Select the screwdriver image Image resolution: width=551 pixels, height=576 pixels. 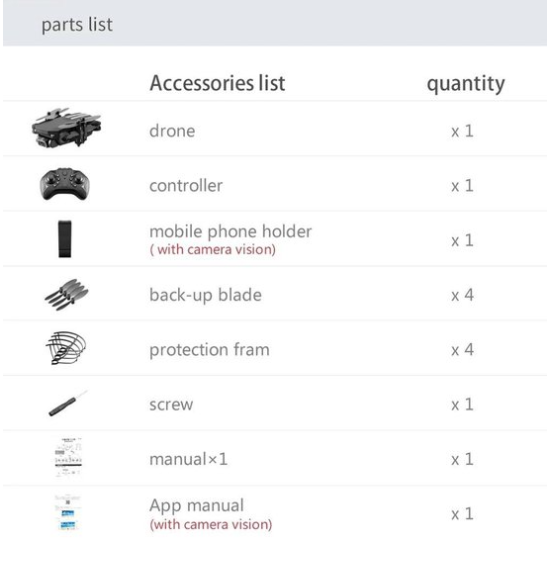(68, 403)
